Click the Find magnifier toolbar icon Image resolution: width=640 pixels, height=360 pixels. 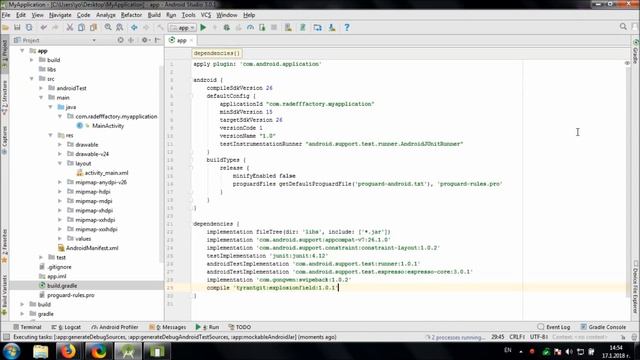(x=108, y=27)
